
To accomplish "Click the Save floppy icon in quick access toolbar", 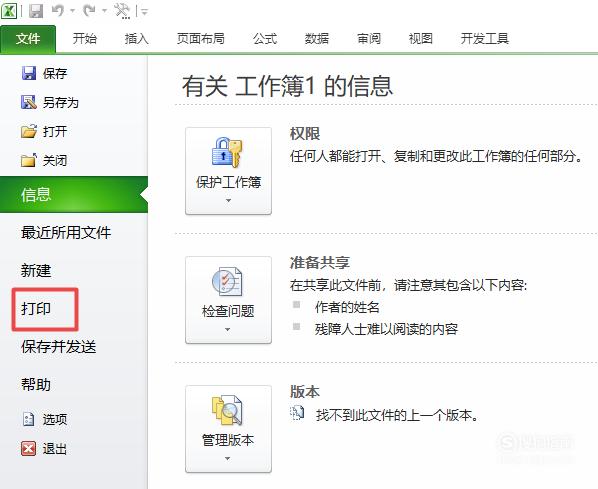I will pyautogui.click(x=35, y=11).
